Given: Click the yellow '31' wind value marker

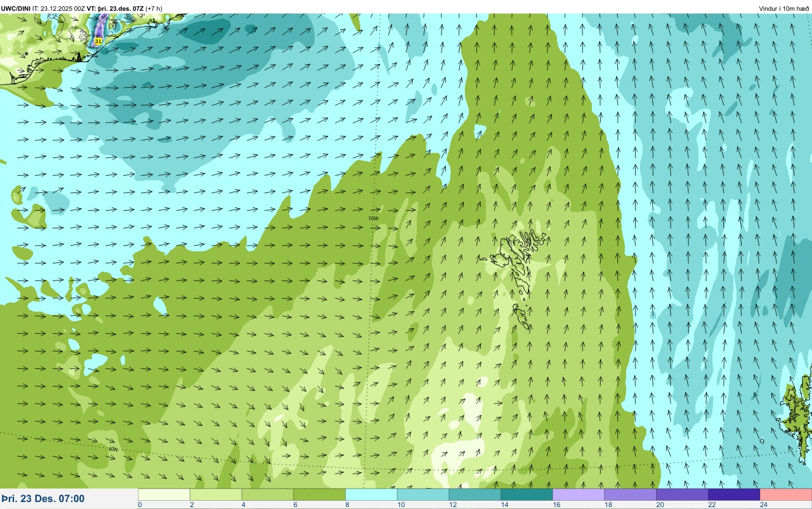Looking at the screenshot, I should pyautogui.click(x=98, y=41).
